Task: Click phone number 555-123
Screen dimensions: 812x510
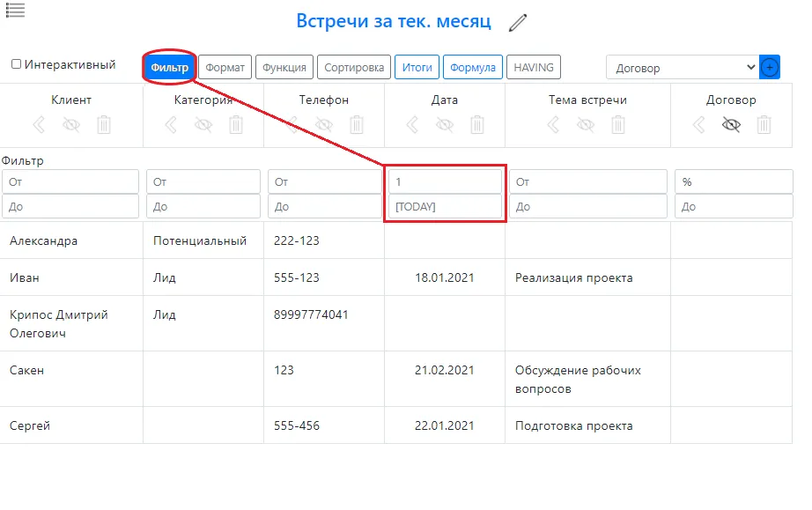Action: (x=296, y=277)
